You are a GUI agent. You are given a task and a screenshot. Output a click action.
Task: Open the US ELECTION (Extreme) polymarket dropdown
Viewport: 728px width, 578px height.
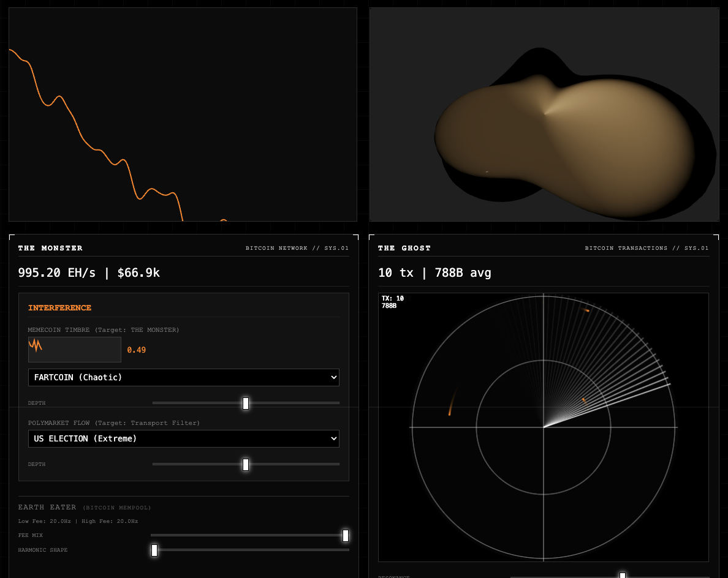click(183, 438)
